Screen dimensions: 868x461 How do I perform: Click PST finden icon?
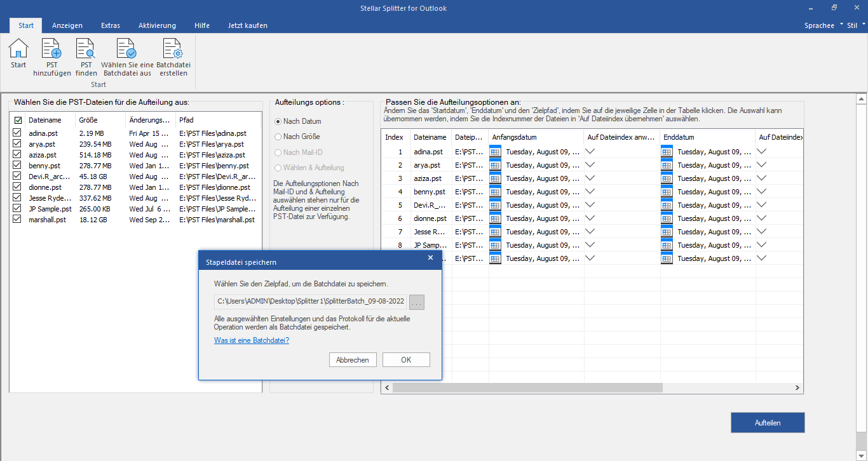pos(86,48)
